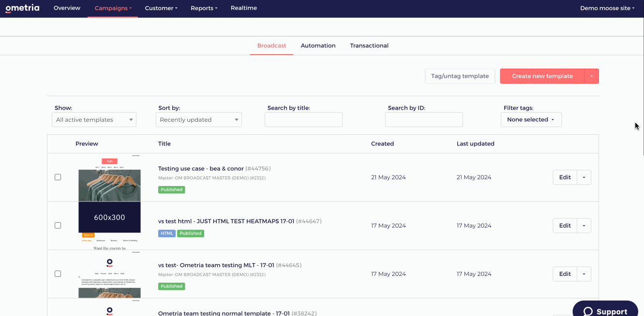The width and height of the screenshot is (644, 316).
Task: Click the HTML badge on vs test html row
Action: tap(167, 233)
